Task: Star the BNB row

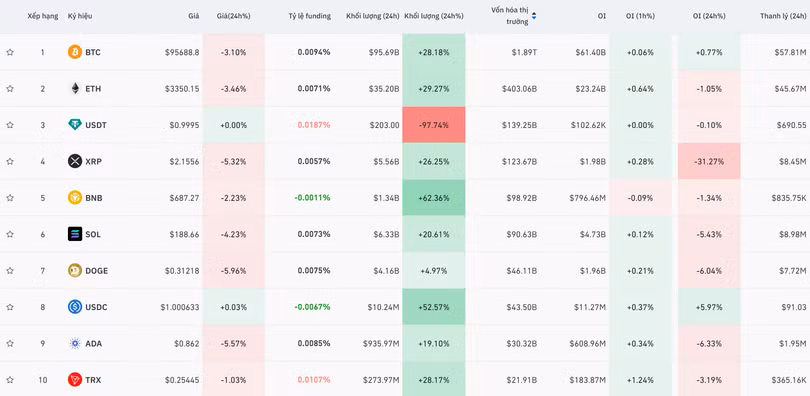Action: (10, 198)
